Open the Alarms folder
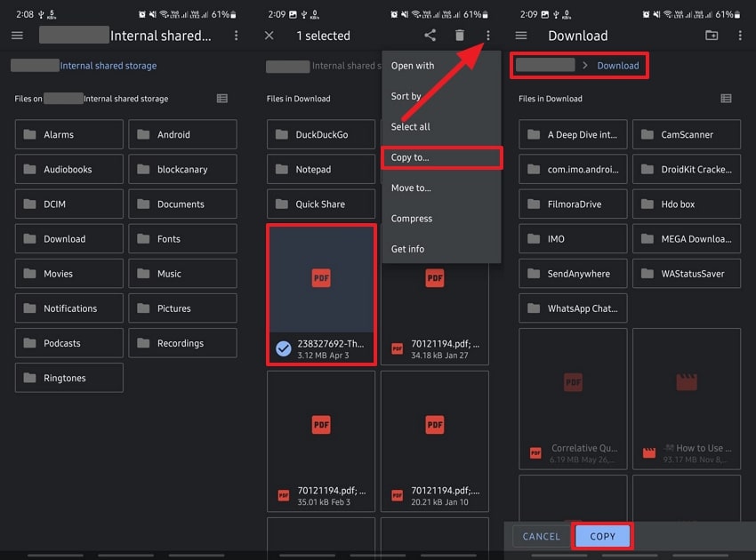The width and height of the screenshot is (756, 560). [x=68, y=135]
